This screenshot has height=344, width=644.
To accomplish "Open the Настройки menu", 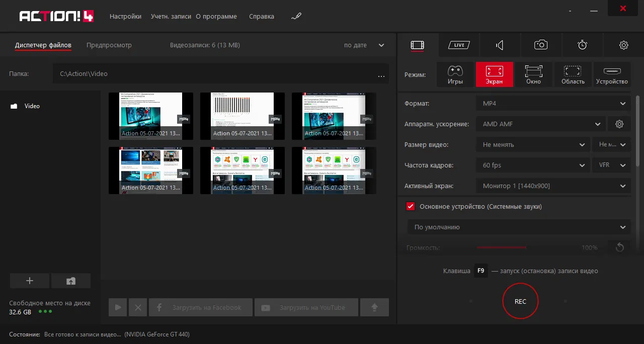I will point(125,17).
